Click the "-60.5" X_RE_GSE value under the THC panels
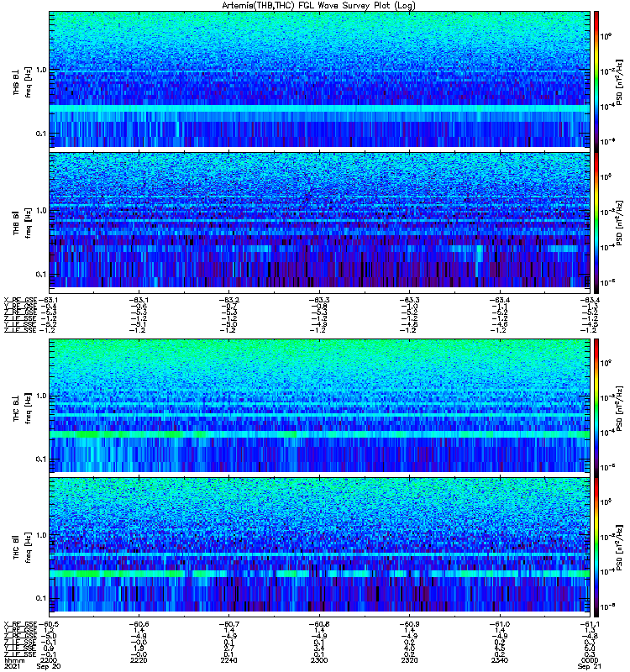Image resolution: width=630 pixels, height=672 pixels. click(x=48, y=624)
